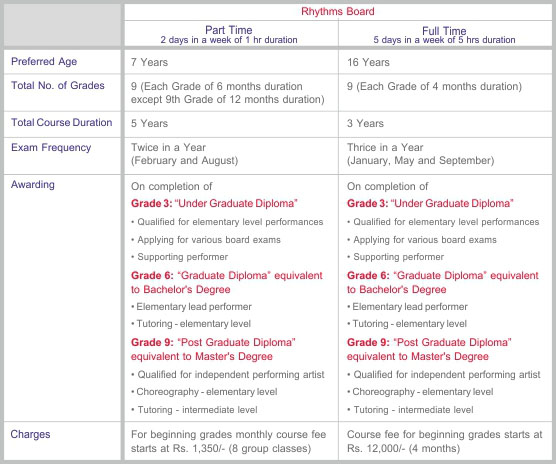Click the 5 Years course duration cell
Viewport: 556px width, 464px height.
(x=149, y=123)
